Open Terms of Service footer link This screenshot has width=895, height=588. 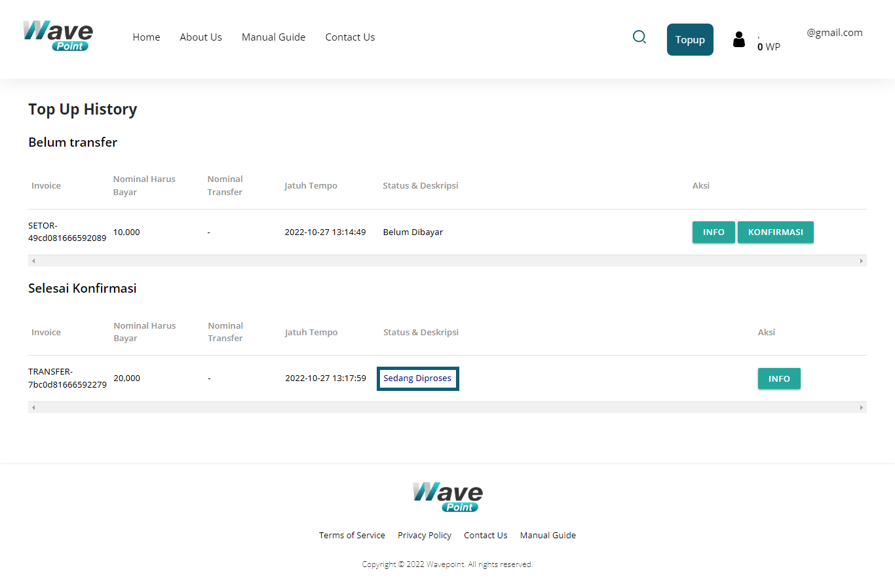click(352, 536)
